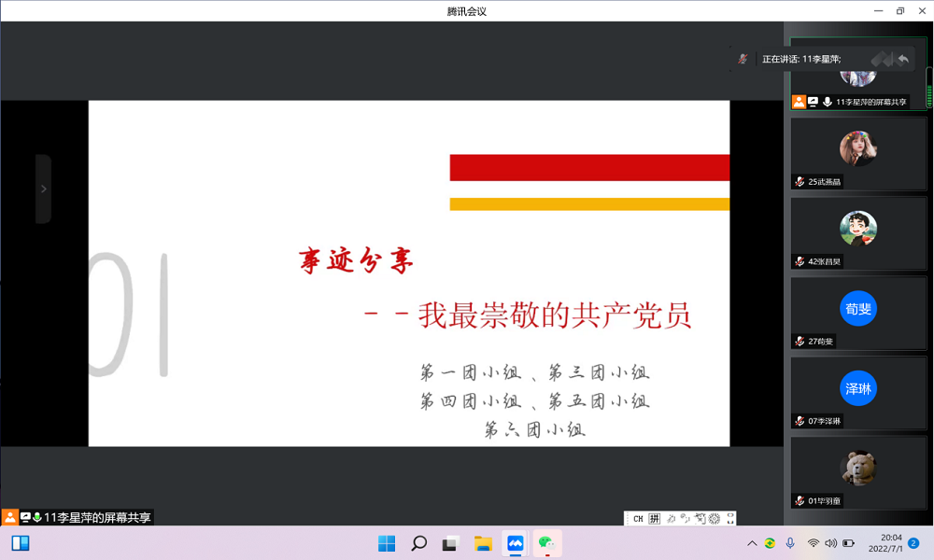Click the 泽琳 blue avatar circle

pyautogui.click(x=858, y=389)
